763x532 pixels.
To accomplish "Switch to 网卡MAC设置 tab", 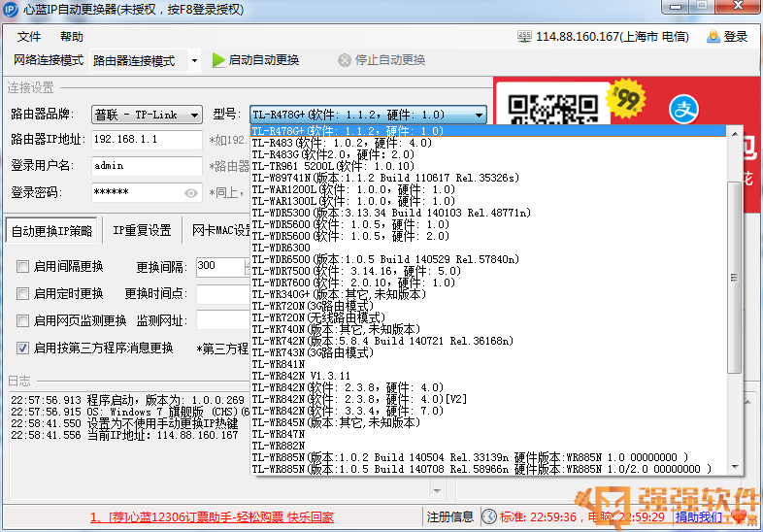I will (220, 230).
